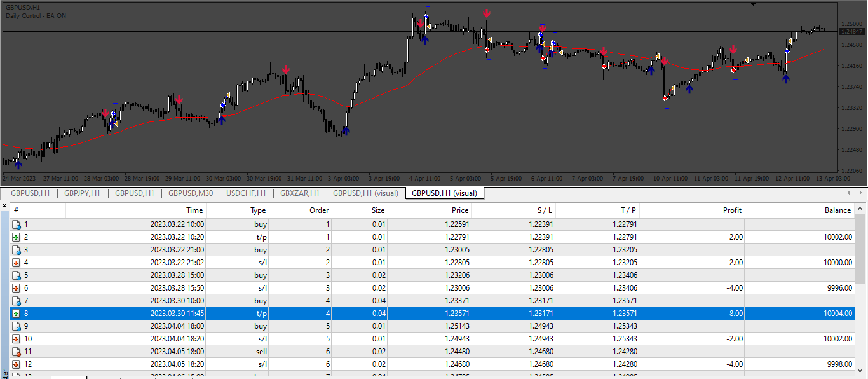The height and width of the screenshot is (379, 868).
Task: Click the red stop-loss icon in row 4
Action: pyautogui.click(x=17, y=263)
